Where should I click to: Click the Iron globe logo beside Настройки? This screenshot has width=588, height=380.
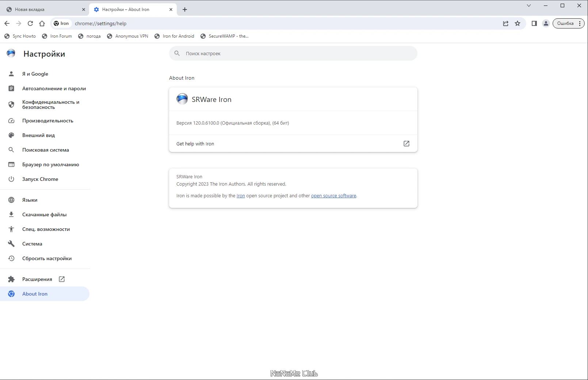[x=11, y=54]
